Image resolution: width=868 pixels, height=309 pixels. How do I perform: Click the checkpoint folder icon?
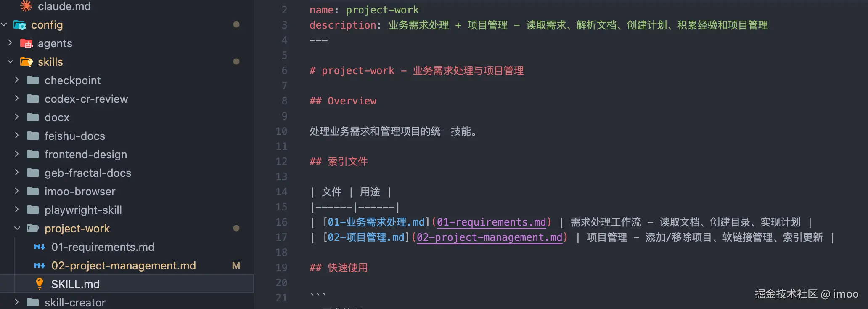click(33, 80)
